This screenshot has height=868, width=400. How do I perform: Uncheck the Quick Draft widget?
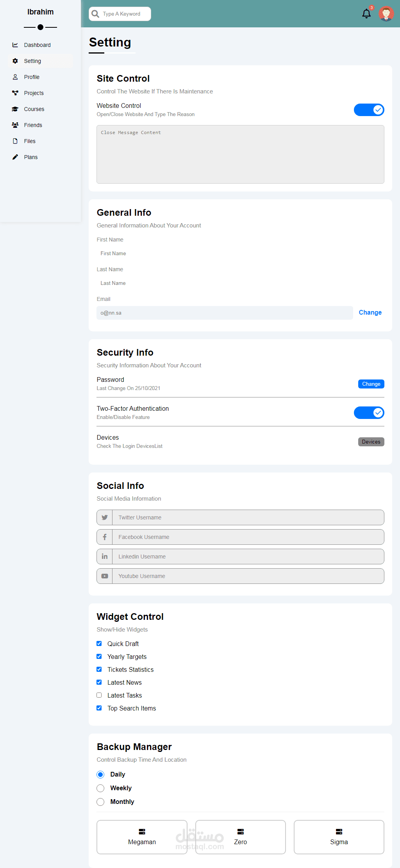pyautogui.click(x=99, y=644)
